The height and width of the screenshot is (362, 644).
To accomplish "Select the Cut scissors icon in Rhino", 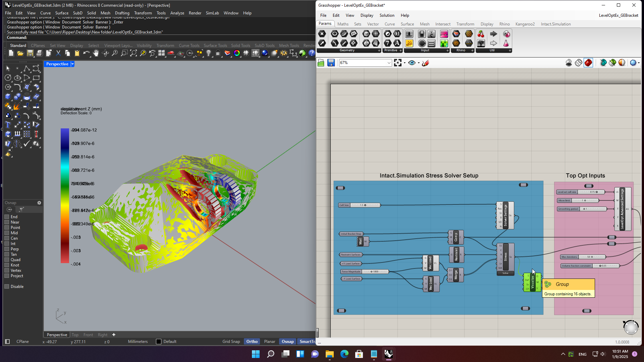I will [58, 53].
